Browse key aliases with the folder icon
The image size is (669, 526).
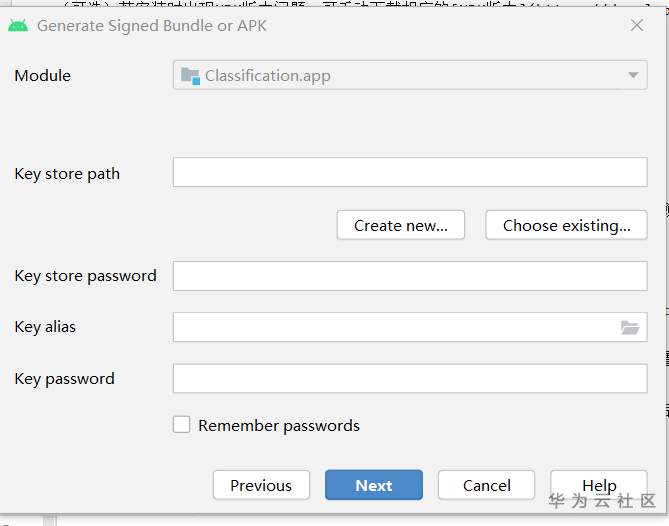point(629,327)
